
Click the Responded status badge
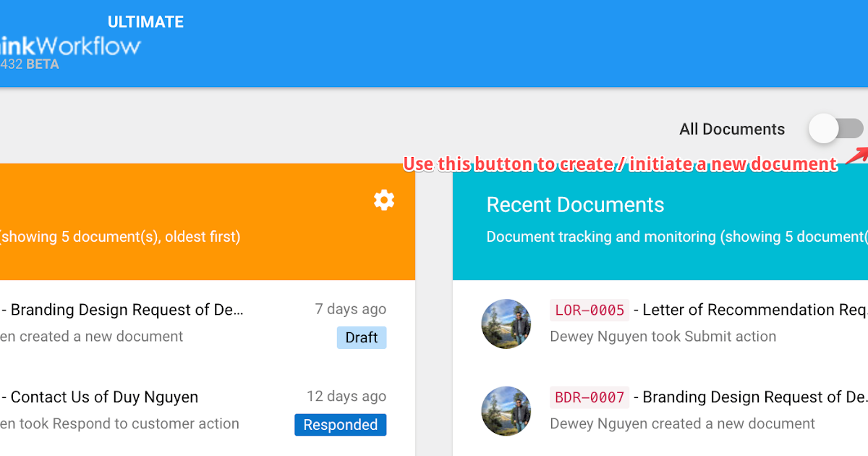point(340,424)
